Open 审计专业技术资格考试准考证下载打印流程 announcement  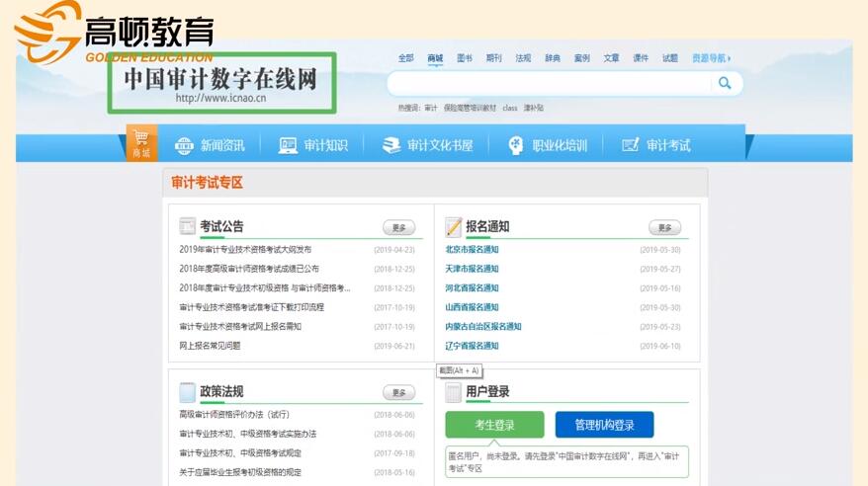[x=251, y=307]
